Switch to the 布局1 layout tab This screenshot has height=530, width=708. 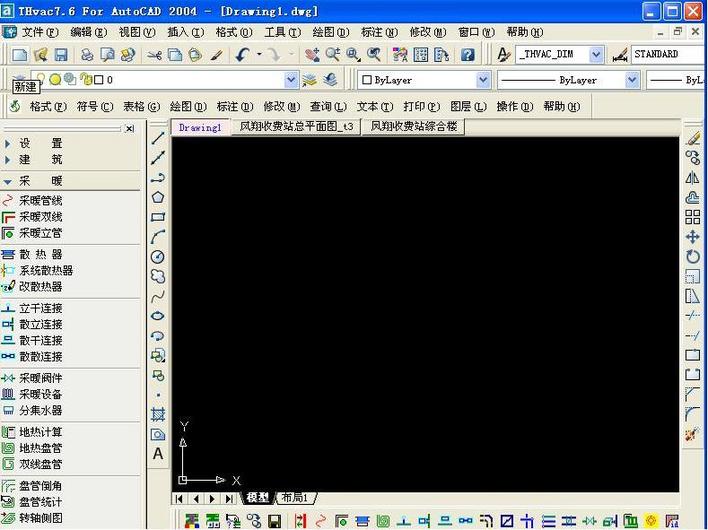pyautogui.click(x=294, y=498)
